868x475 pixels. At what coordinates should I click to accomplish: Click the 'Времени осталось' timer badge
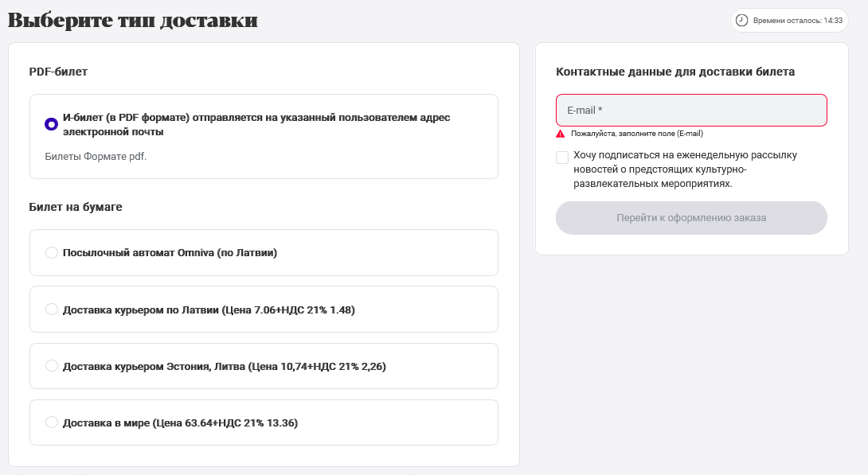789,21
